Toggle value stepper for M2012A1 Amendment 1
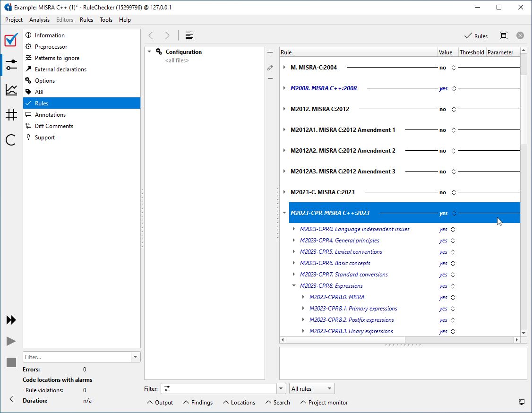Image resolution: width=532 pixels, height=413 pixels. tap(454, 130)
